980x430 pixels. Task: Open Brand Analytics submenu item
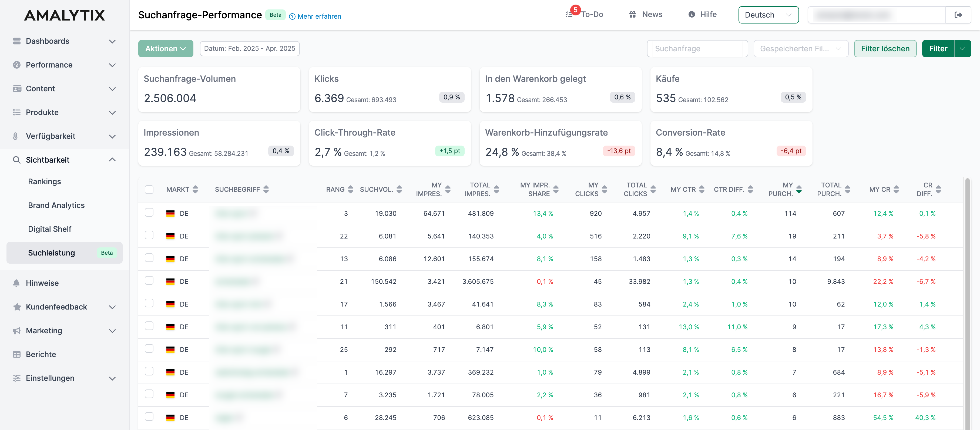56,206
